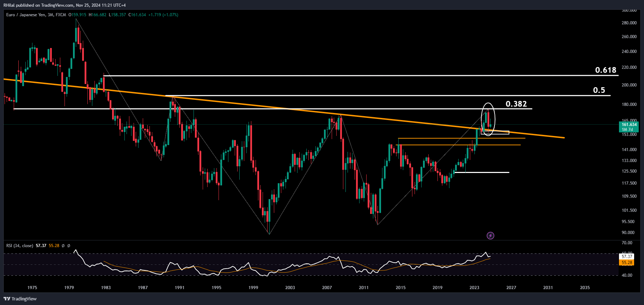Click the 1979 label on time axis
This screenshot has width=644, height=305.
click(69, 288)
